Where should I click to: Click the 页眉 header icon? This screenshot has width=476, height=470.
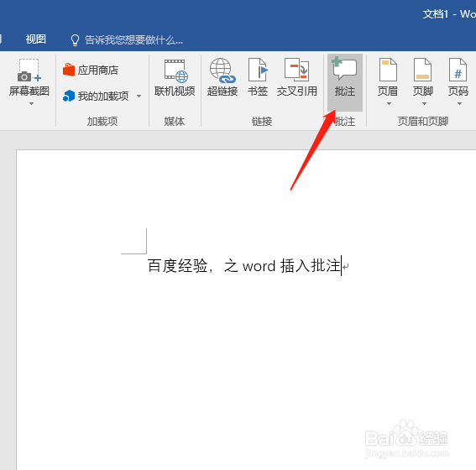tap(388, 70)
